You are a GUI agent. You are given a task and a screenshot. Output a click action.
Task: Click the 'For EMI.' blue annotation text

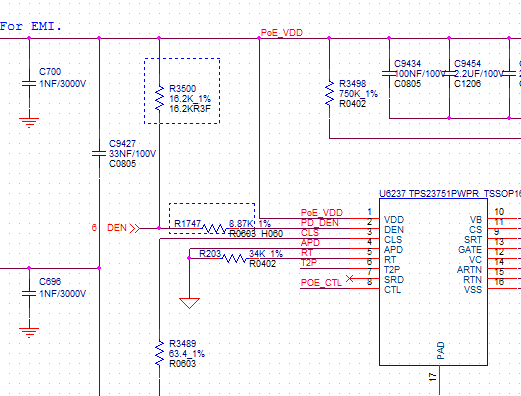coord(31,26)
